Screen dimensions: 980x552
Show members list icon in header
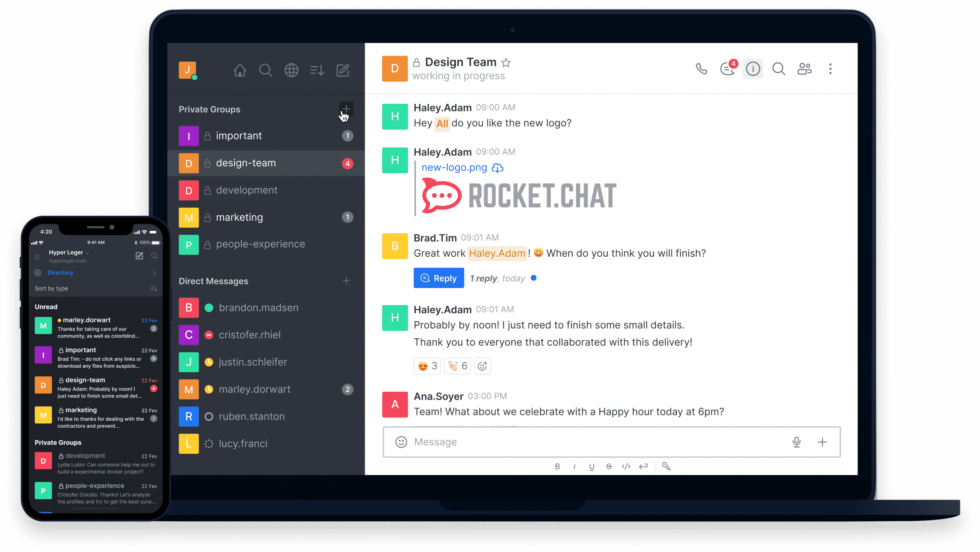pyautogui.click(x=804, y=69)
